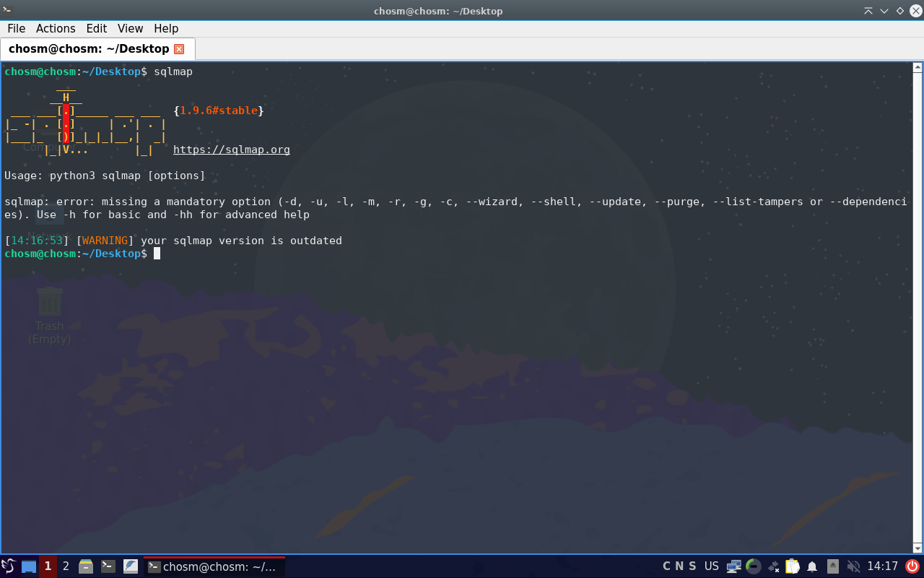This screenshot has height=578, width=924.
Task: Open the Actions menu
Action: pyautogui.click(x=56, y=28)
